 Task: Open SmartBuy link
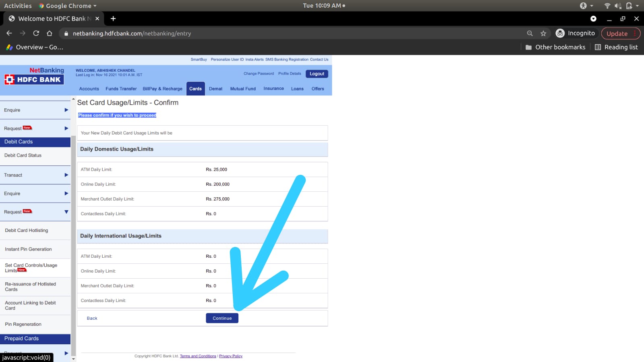199,60
